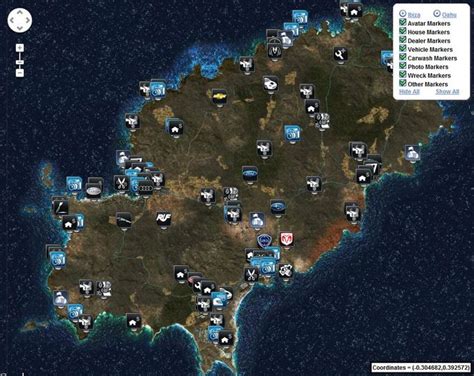474x376 pixels.
Task: Disable the Wreck Markers checkbox
Action: coord(403,74)
